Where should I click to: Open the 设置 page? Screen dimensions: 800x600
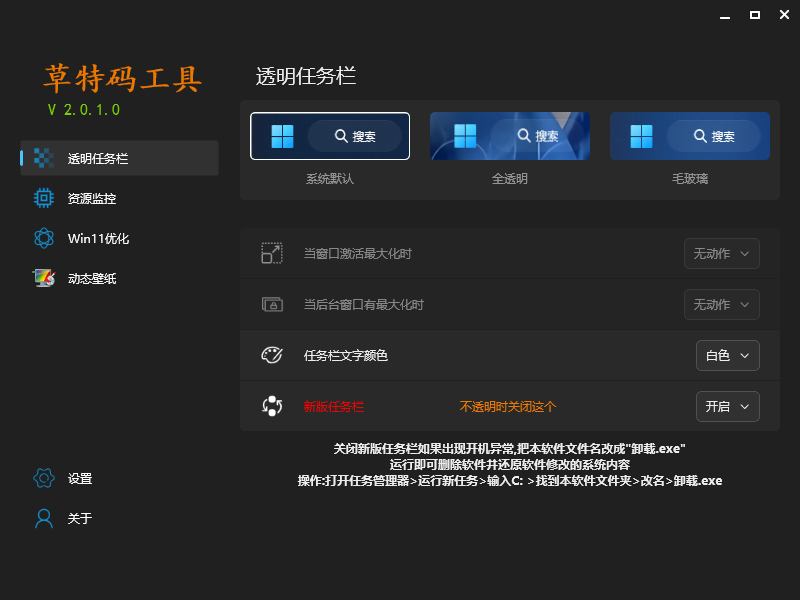click(x=119, y=478)
